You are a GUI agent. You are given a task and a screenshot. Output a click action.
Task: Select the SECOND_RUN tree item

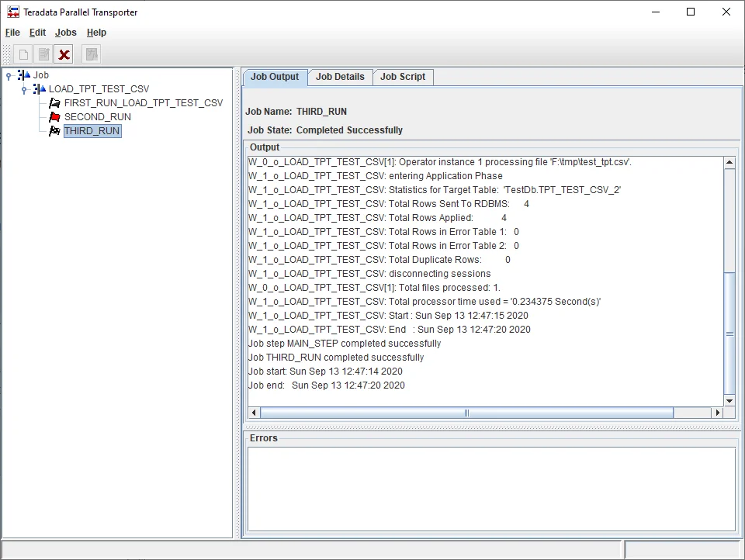coord(97,117)
